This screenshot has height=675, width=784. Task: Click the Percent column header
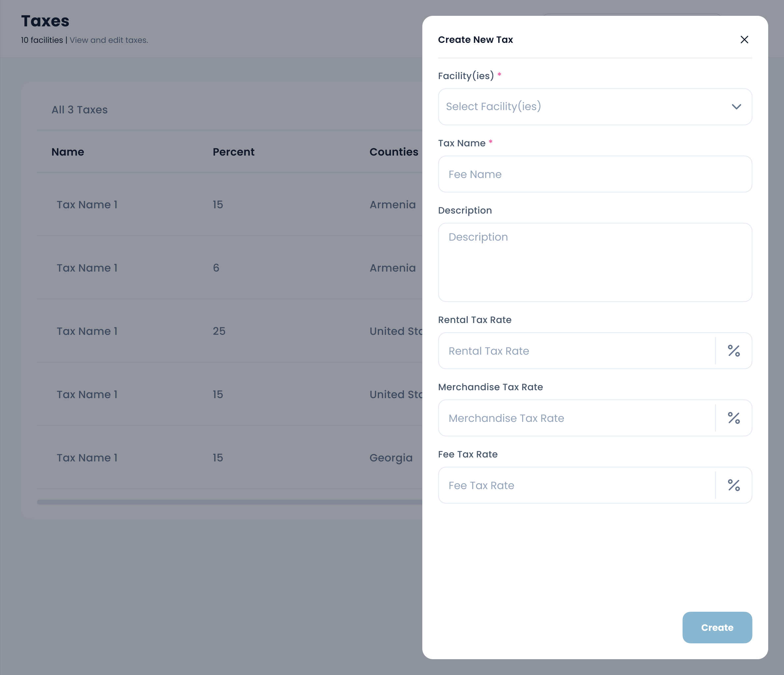pyautogui.click(x=233, y=152)
